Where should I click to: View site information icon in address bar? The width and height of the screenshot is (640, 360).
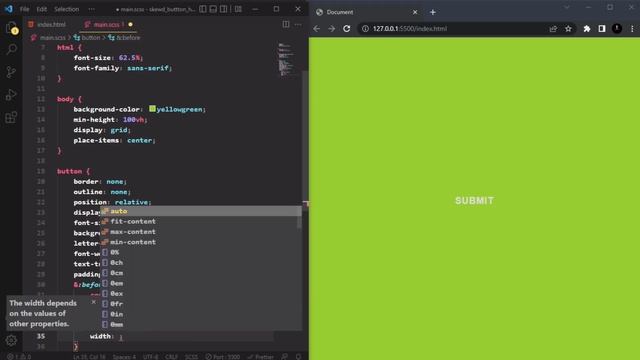click(x=365, y=29)
